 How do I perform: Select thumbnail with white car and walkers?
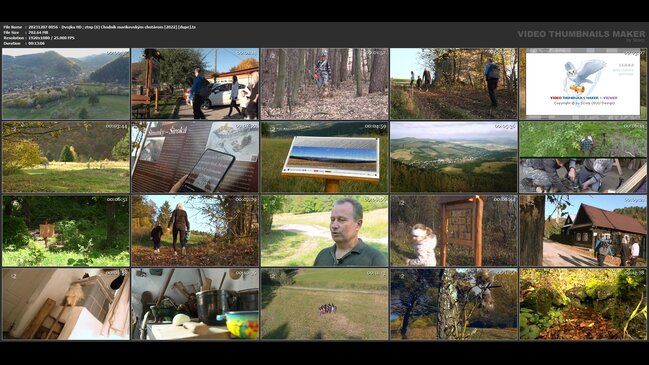(x=195, y=84)
